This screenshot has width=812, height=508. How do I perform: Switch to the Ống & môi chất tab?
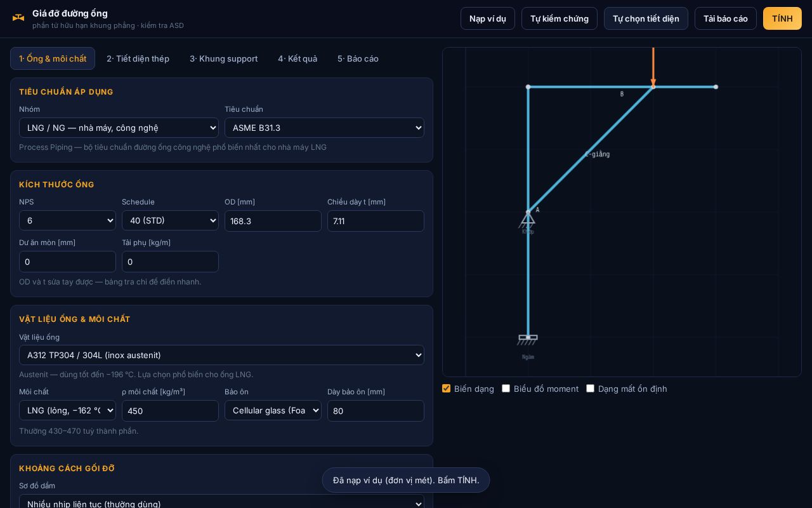[x=53, y=58]
